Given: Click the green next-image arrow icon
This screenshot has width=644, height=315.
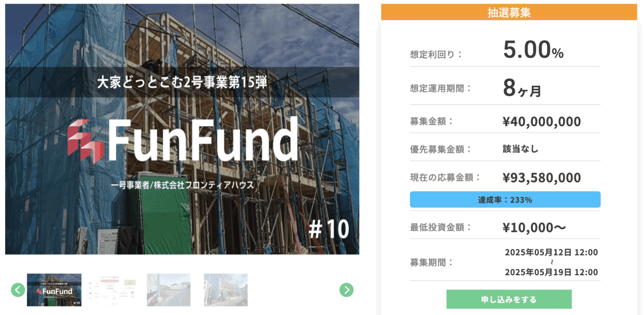Looking at the screenshot, I should coord(346,290).
